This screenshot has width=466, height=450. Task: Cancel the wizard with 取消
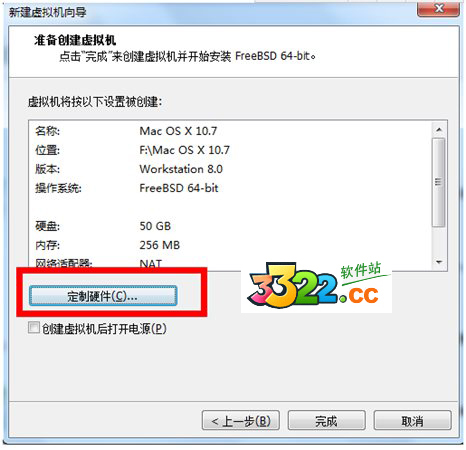point(412,421)
